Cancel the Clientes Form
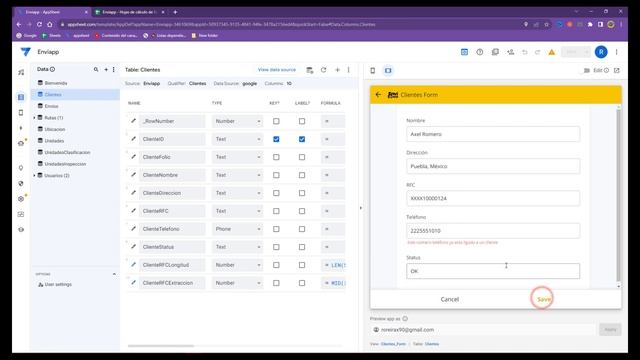 coord(450,299)
